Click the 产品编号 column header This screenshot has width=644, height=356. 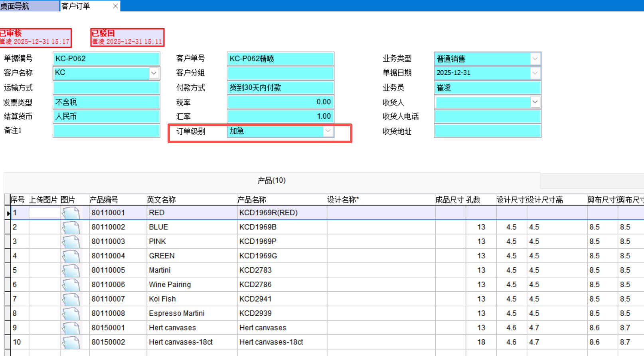pos(104,200)
